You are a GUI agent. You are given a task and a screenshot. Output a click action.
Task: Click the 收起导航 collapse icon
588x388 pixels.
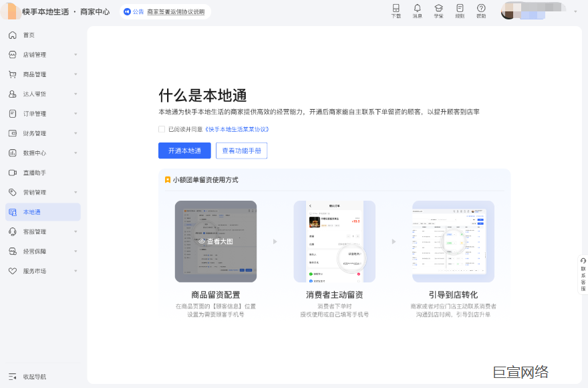coord(13,377)
